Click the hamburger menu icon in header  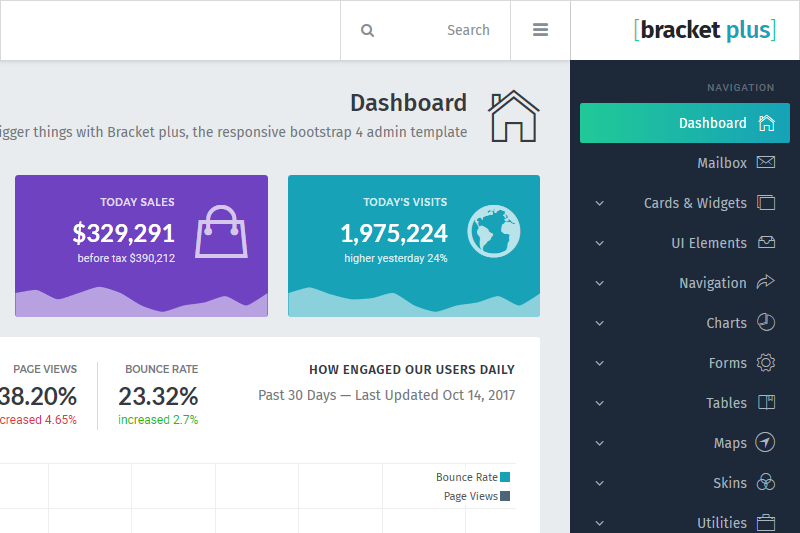540,30
